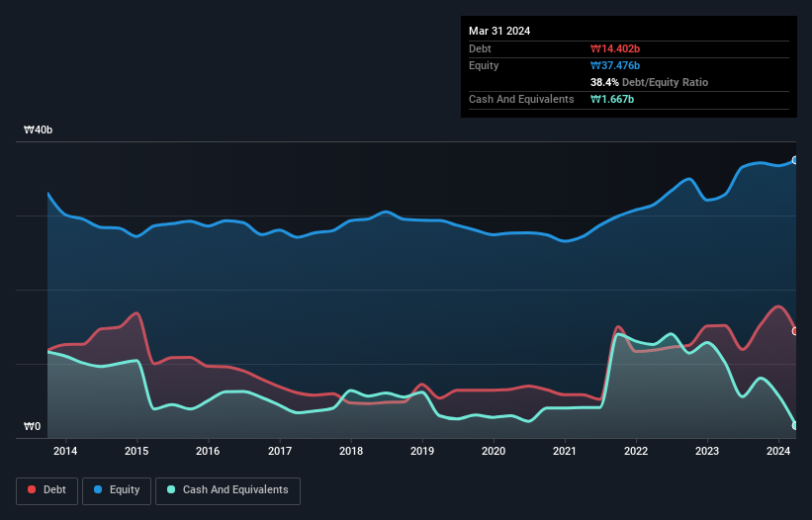Click the ₩0 y-axis label

pyautogui.click(x=32, y=426)
